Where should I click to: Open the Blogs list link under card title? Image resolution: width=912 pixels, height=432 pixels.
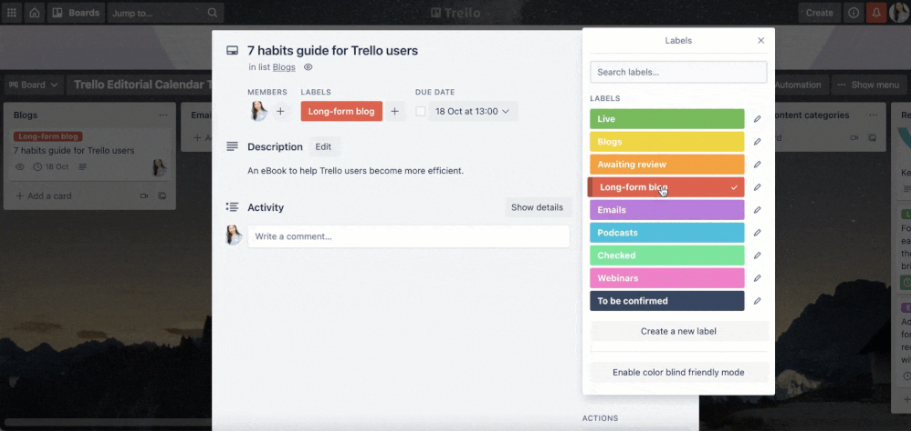coord(284,67)
